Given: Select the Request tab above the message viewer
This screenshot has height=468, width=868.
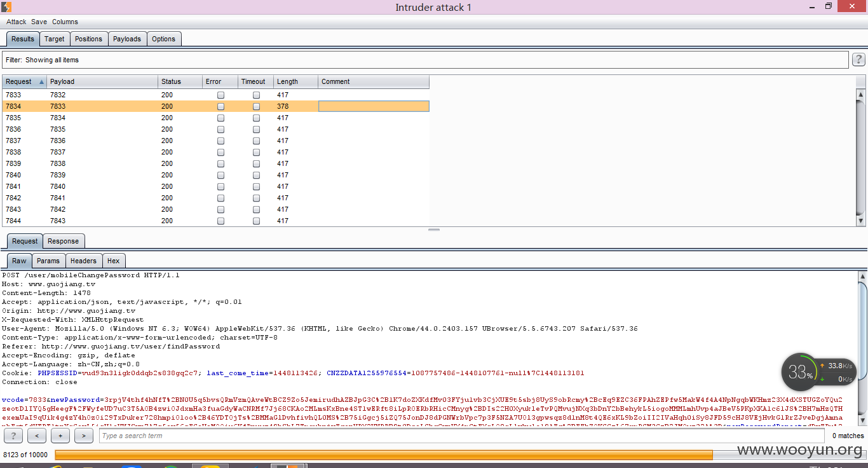Looking at the screenshot, I should coord(25,241).
